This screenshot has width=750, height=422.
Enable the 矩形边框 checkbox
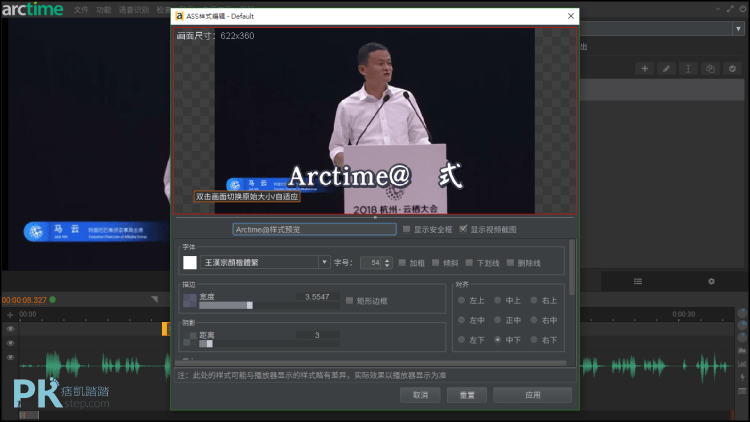pos(350,300)
